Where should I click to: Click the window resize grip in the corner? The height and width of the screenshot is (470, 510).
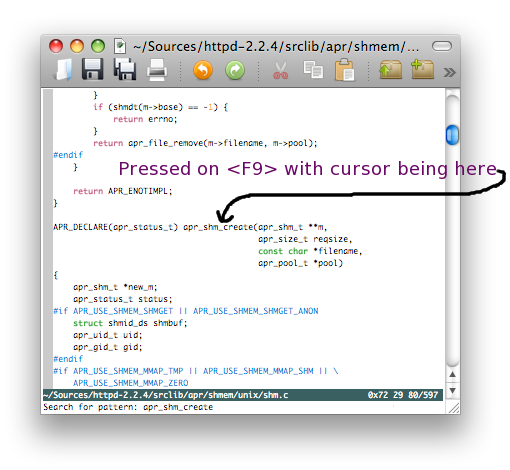pos(454,408)
